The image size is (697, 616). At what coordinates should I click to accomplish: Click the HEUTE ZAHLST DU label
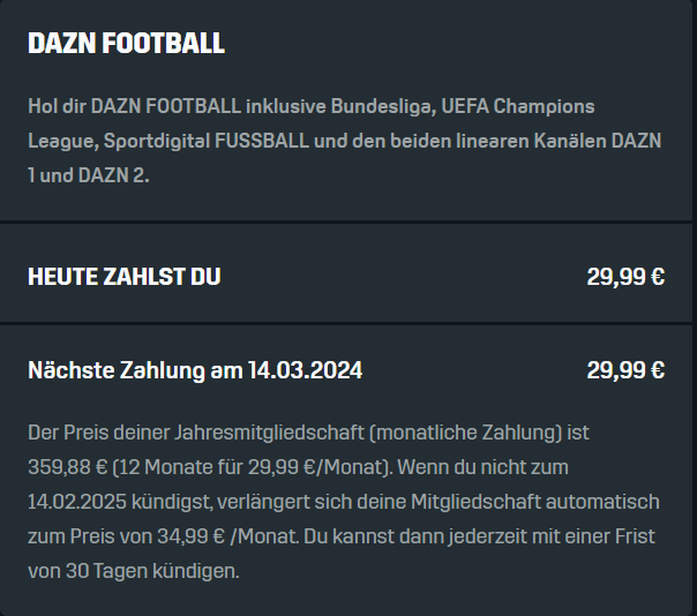click(124, 277)
